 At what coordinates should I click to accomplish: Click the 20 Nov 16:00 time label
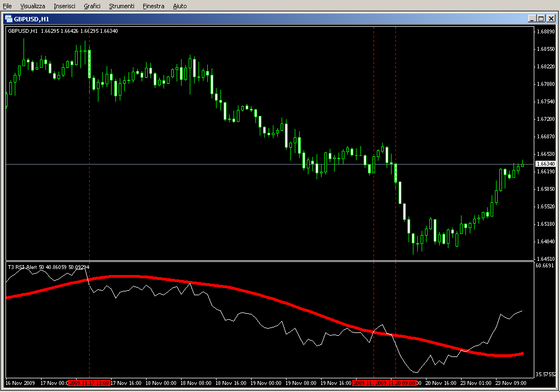coord(441,383)
